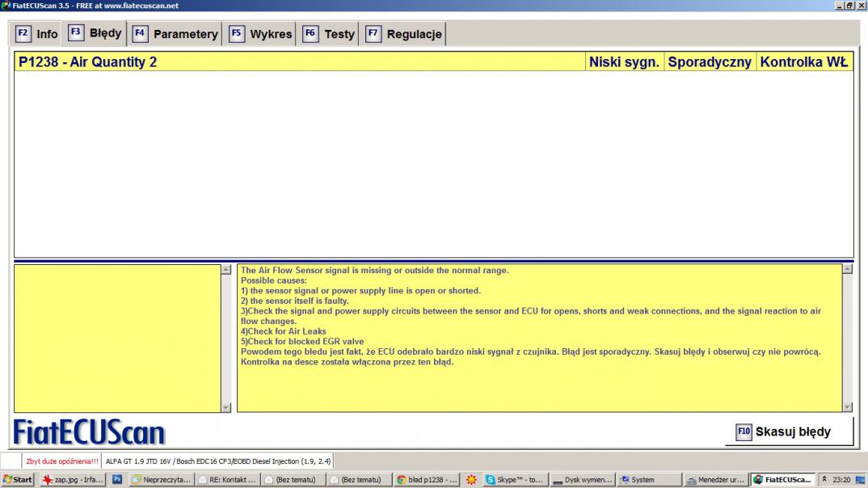Image resolution: width=868 pixels, height=488 pixels.
Task: Click ALFA GT 1.9 JTD ECU status text
Action: pyautogui.click(x=218, y=461)
